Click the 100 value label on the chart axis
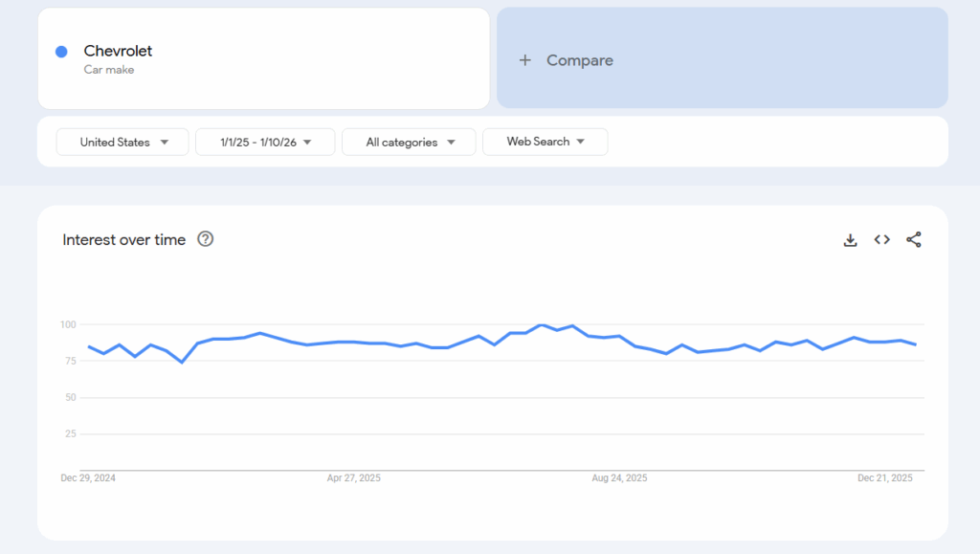The width and height of the screenshot is (980, 554). (x=71, y=324)
